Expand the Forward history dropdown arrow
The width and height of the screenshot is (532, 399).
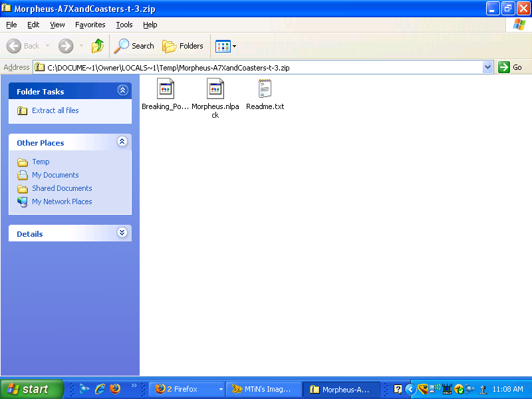tap(81, 46)
